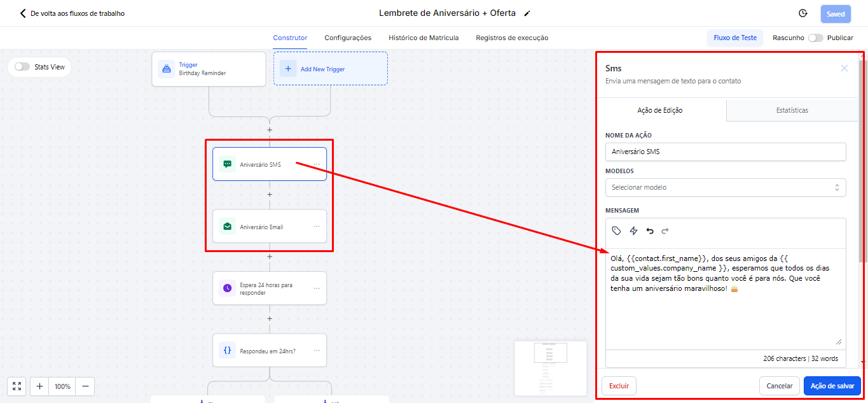Open the Selecionar modelo dropdown

pos(725,187)
